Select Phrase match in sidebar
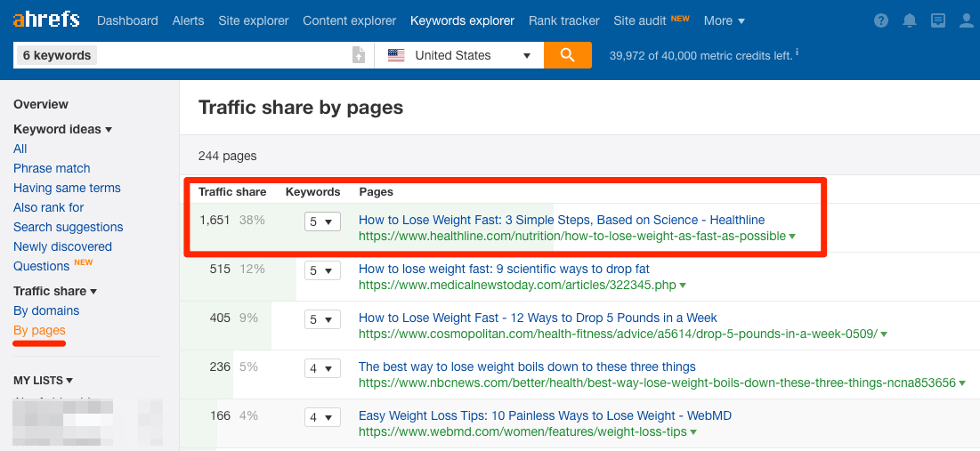Image resolution: width=980 pixels, height=451 pixels. [x=52, y=168]
